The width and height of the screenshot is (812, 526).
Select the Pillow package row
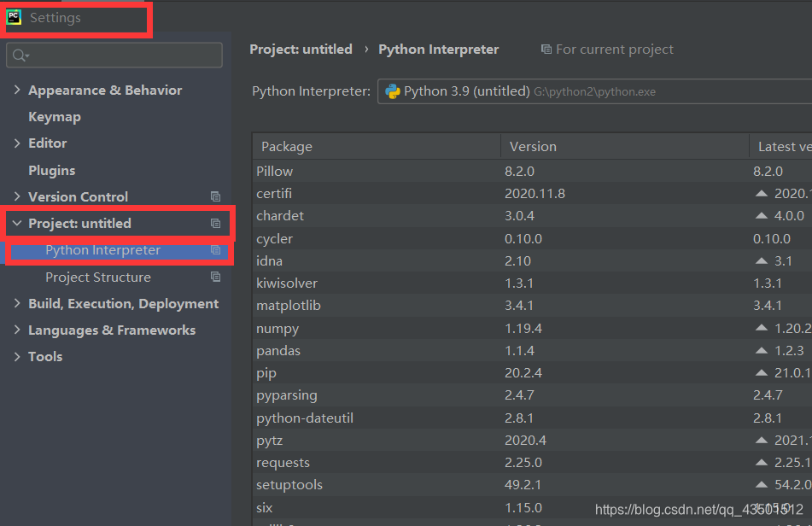(x=532, y=171)
